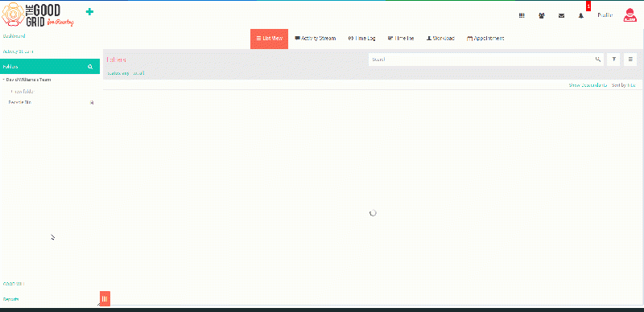The height and width of the screenshot is (312, 644).
Task: Open the people group icon in header
Action: 542,15
